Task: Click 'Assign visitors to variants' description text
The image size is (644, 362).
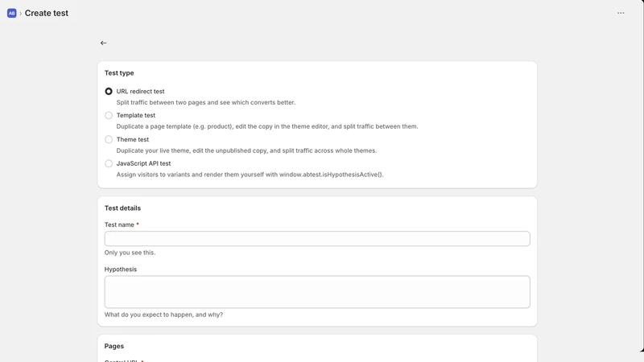Action: pos(250,175)
